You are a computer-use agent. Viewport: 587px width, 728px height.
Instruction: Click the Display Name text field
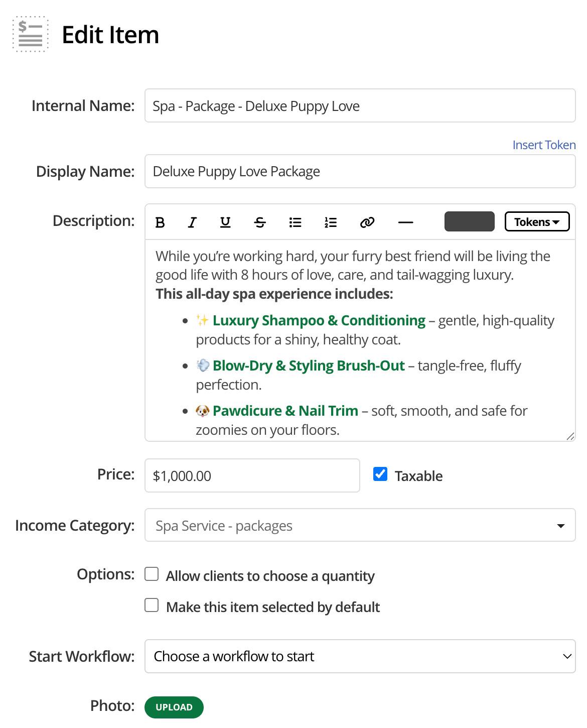pyautogui.click(x=360, y=172)
